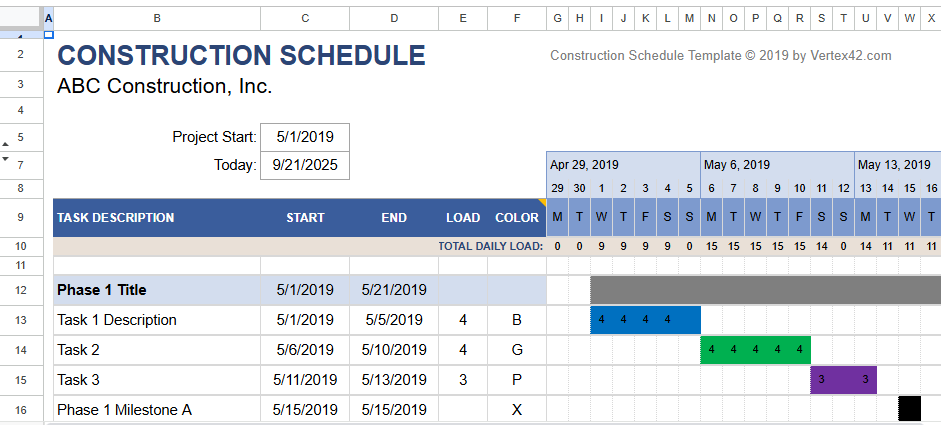Click the select-all corner box
The image size is (941, 425).
coord(20,17)
